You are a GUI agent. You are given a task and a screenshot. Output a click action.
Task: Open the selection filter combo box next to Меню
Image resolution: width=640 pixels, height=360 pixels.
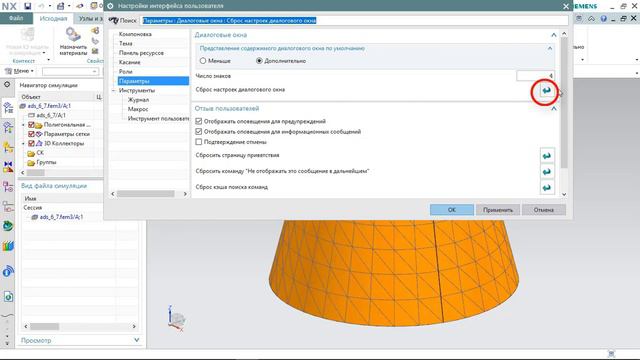71,71
